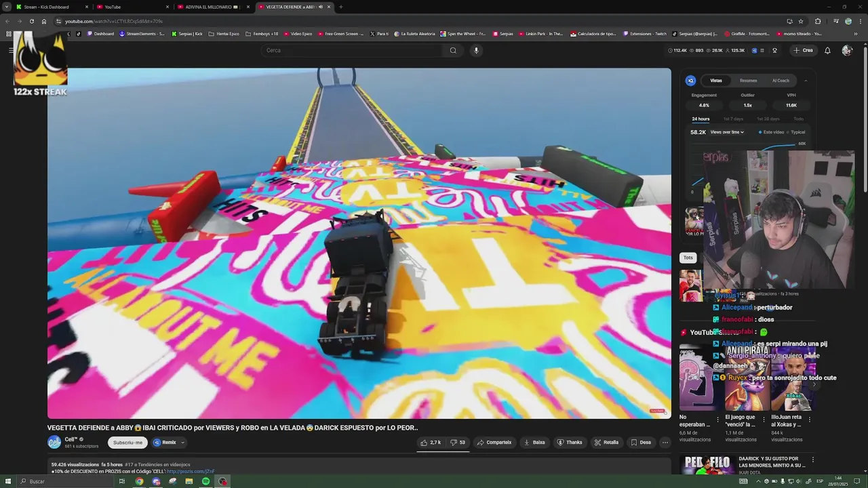
Task: Select the Tots filter chip
Action: pyautogui.click(x=688, y=258)
